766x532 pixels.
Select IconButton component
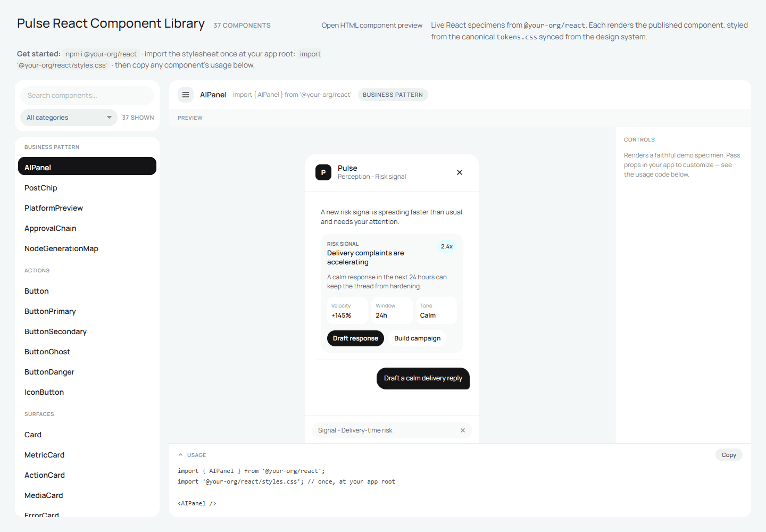pos(87,392)
